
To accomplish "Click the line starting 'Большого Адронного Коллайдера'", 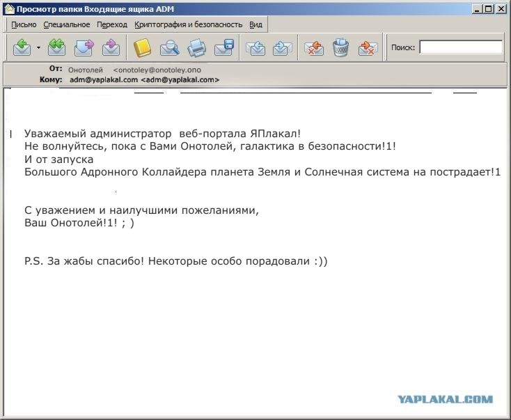I will pyautogui.click(x=262, y=172).
